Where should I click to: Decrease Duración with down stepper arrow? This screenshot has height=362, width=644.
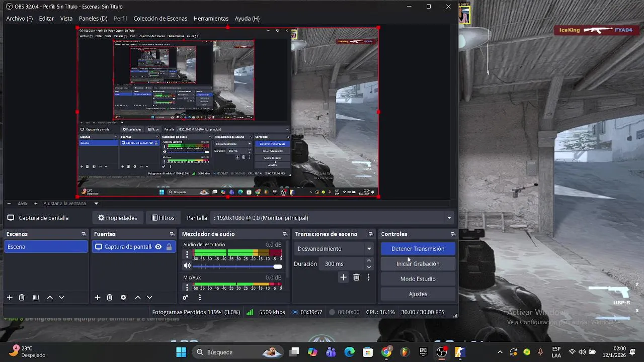pyautogui.click(x=369, y=267)
